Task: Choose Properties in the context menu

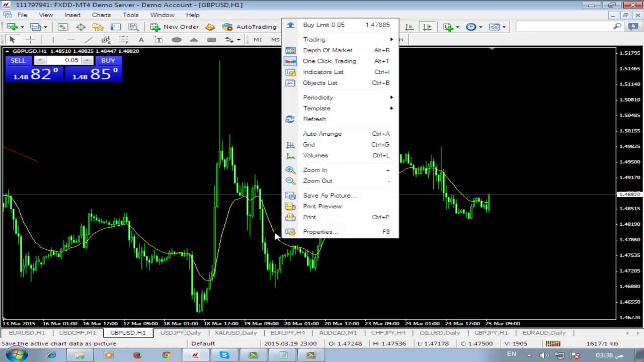Action: (340, 232)
